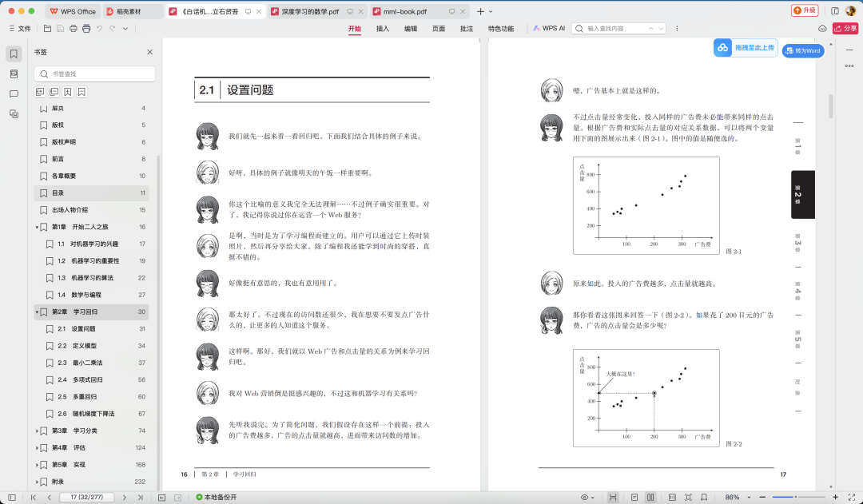Go to next page arrow
This screenshot has width=863, height=504.
(x=125, y=497)
